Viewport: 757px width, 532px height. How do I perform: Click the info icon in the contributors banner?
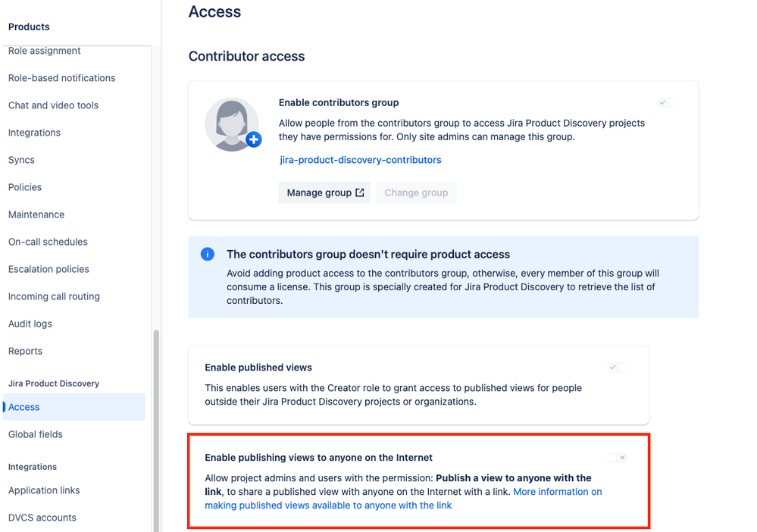point(208,254)
